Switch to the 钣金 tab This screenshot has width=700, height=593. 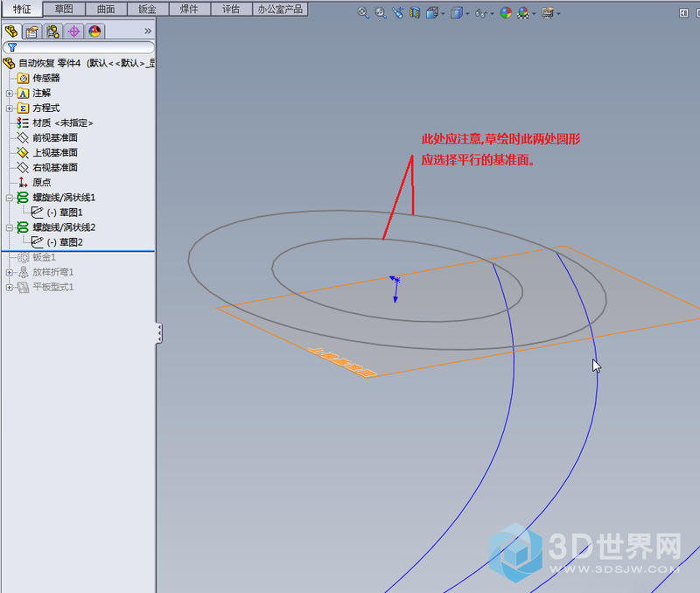[x=144, y=9]
